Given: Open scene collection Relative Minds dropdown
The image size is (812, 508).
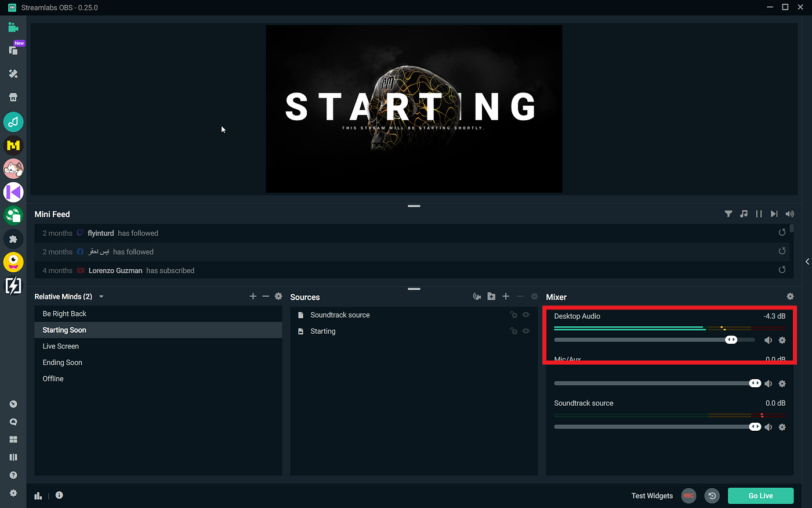Looking at the screenshot, I should click(69, 297).
